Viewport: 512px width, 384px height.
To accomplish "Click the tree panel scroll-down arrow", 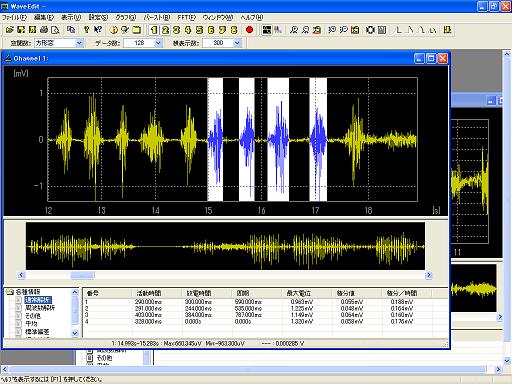I will click(x=75, y=333).
